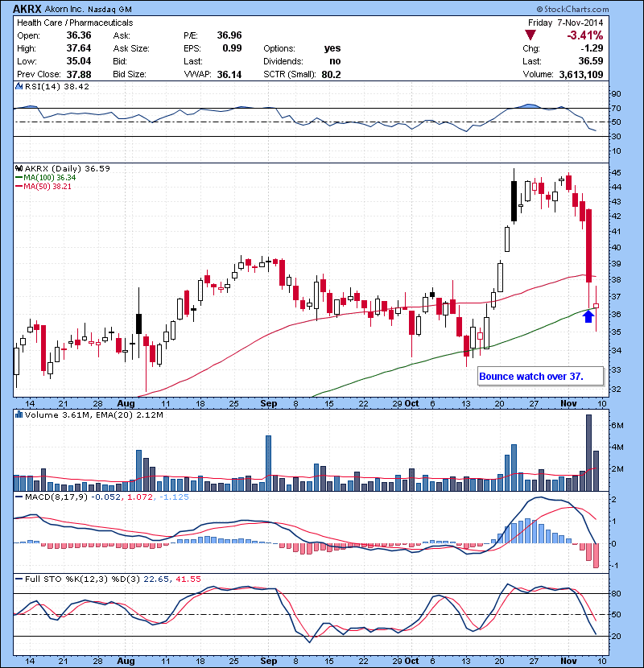The height and width of the screenshot is (668, 644).
Task: Click the Friday 7-Nov-2014 date
Action: pos(566,23)
